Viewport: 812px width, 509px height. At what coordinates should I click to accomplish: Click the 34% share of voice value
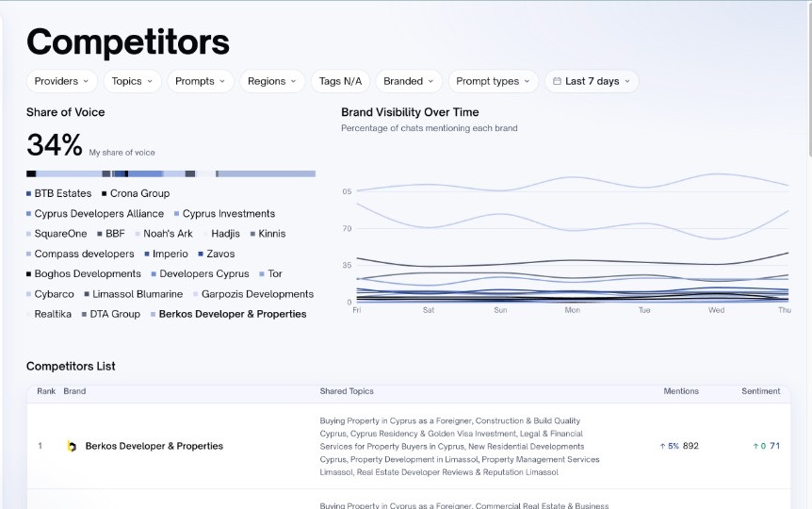coord(55,145)
